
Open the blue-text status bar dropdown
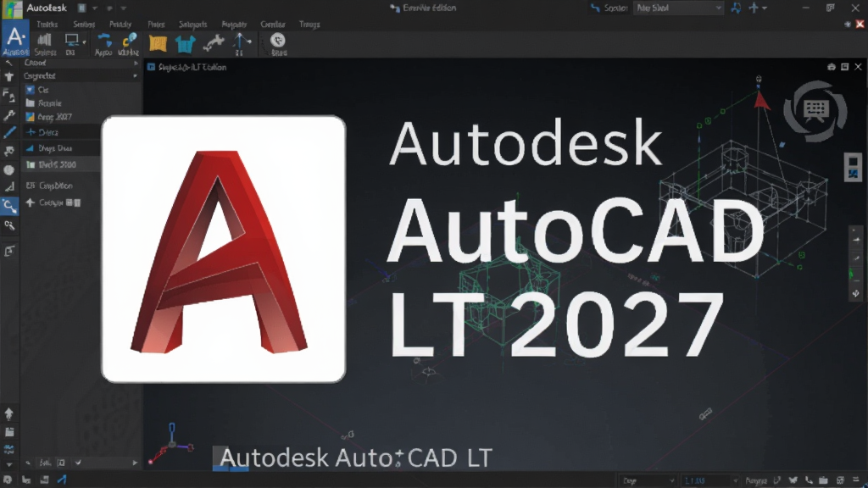coord(711,481)
